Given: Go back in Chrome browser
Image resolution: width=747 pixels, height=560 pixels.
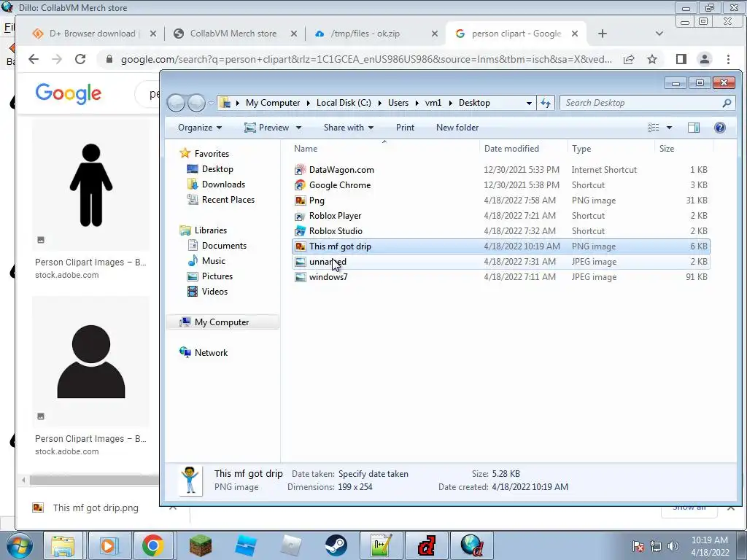Looking at the screenshot, I should pyautogui.click(x=34, y=59).
